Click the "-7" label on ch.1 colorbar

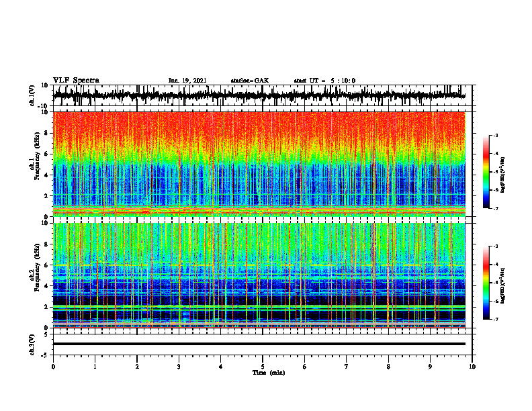click(x=496, y=208)
